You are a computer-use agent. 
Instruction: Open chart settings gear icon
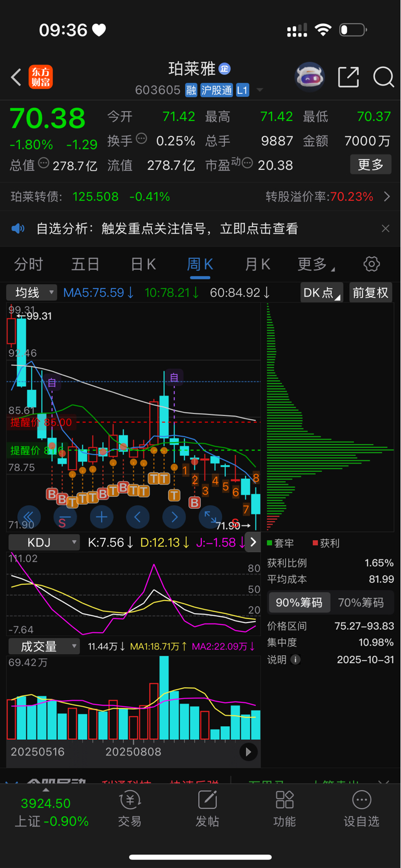[x=372, y=264]
